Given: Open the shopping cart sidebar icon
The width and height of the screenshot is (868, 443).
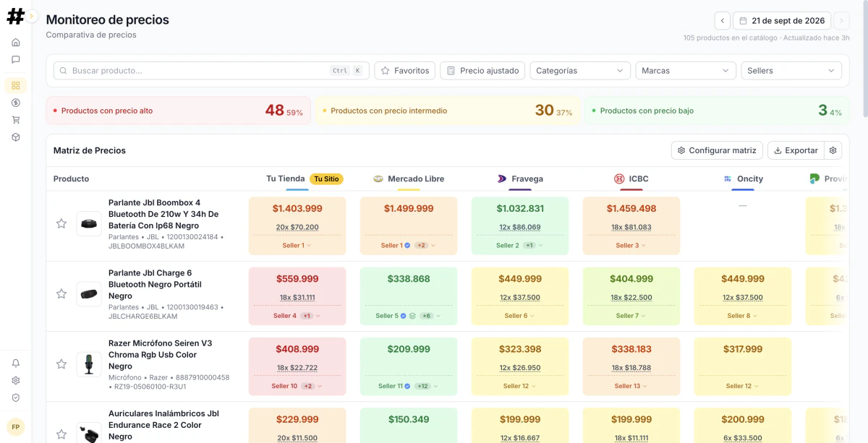Looking at the screenshot, I should pos(16,120).
